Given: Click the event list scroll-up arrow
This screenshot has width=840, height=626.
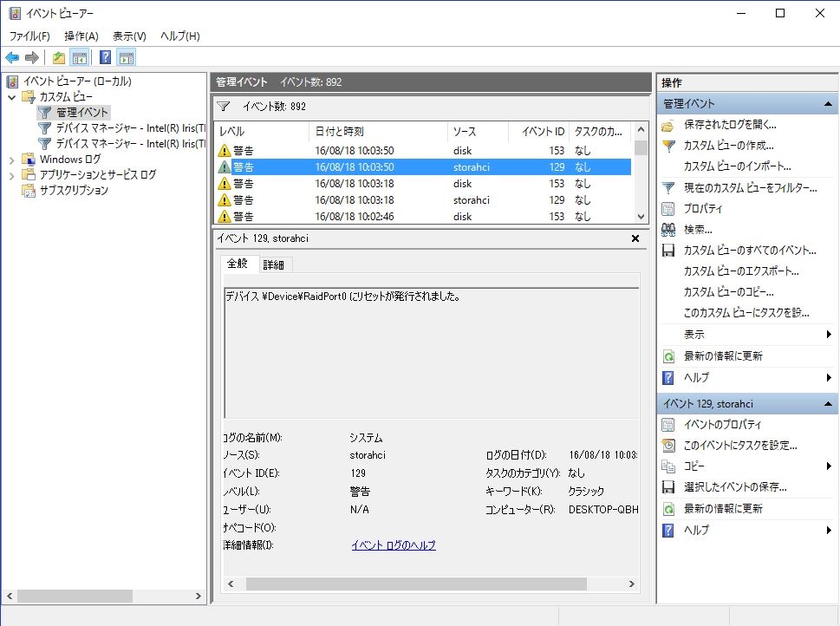Looking at the screenshot, I should point(641,130).
